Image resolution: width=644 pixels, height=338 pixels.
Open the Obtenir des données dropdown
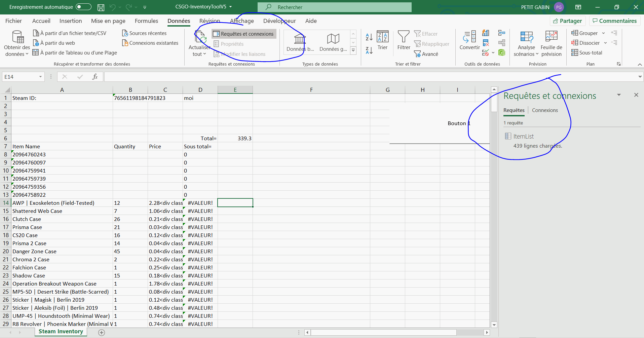point(17,44)
